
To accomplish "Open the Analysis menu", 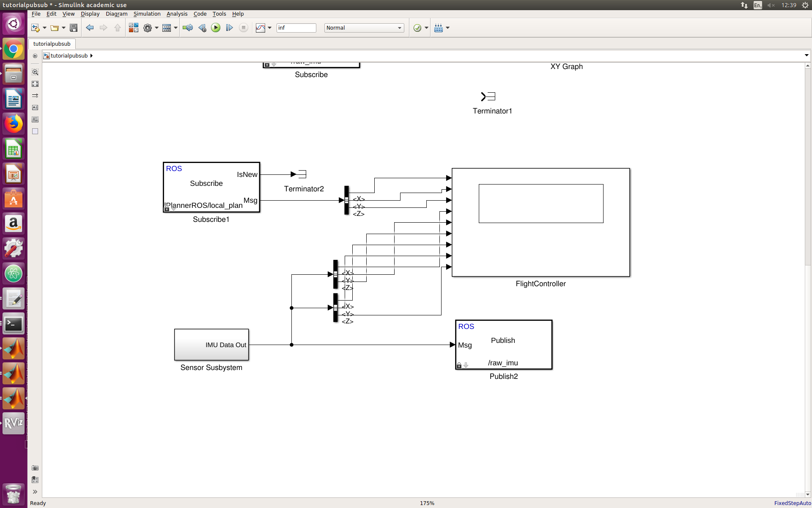I will (177, 14).
